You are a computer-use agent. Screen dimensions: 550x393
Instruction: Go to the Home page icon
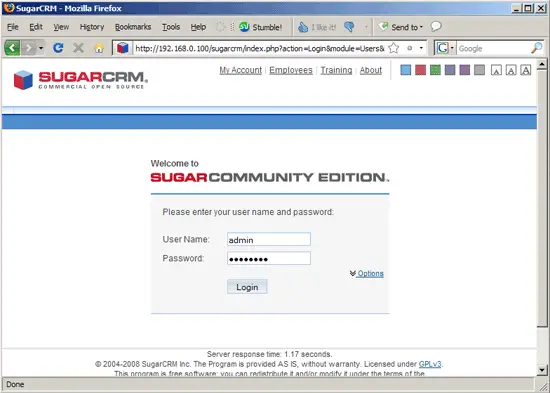99,48
